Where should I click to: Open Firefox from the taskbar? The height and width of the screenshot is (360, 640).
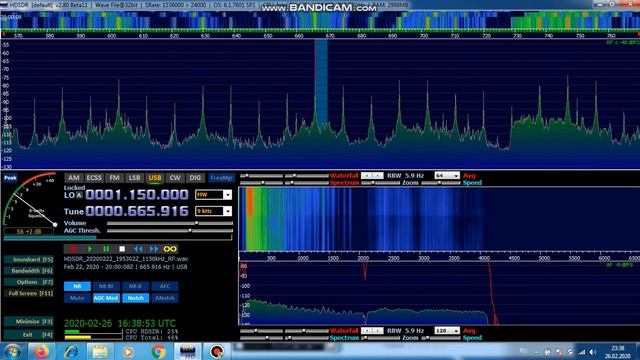[41, 351]
